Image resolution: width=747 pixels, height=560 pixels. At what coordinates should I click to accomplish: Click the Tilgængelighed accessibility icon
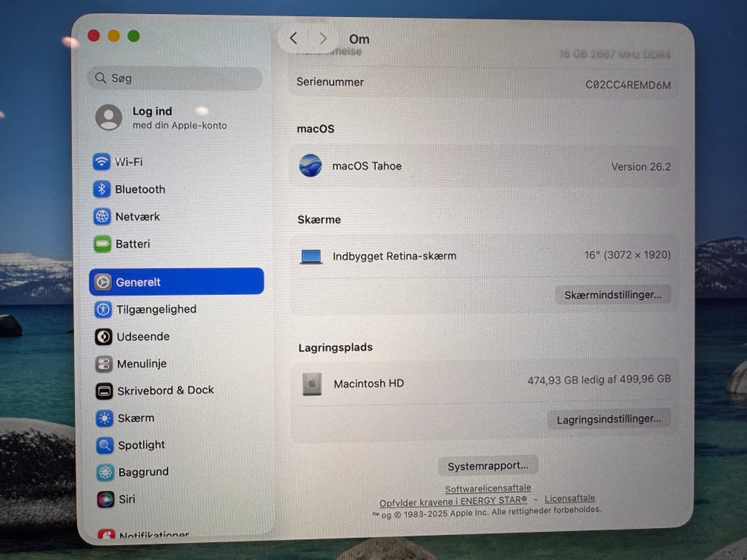pyautogui.click(x=103, y=310)
